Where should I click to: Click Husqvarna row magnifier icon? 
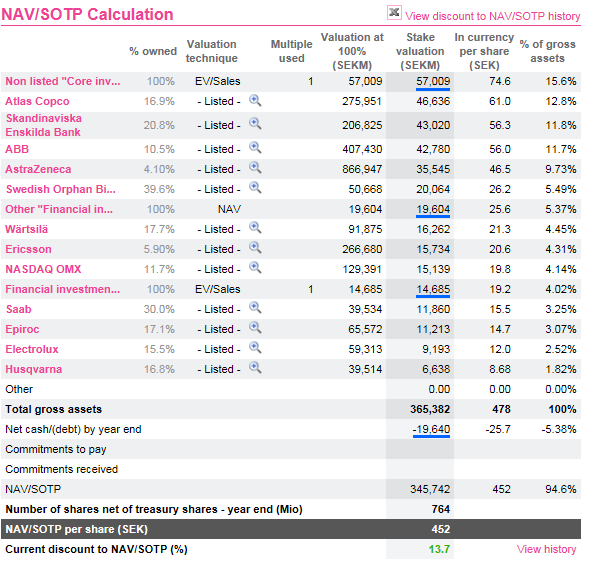[255, 368]
